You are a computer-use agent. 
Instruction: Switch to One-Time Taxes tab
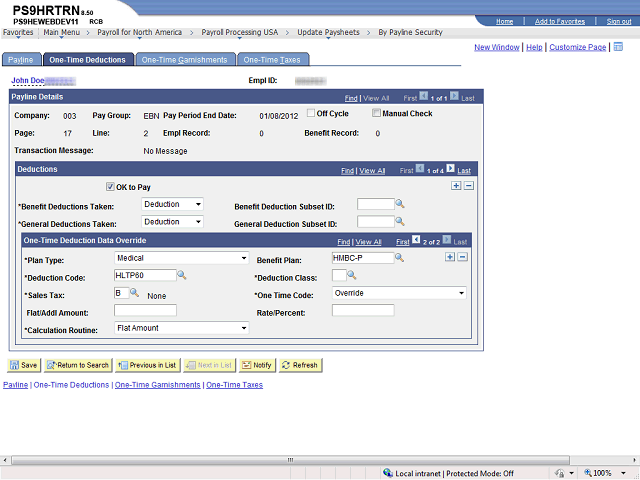click(x=272, y=60)
